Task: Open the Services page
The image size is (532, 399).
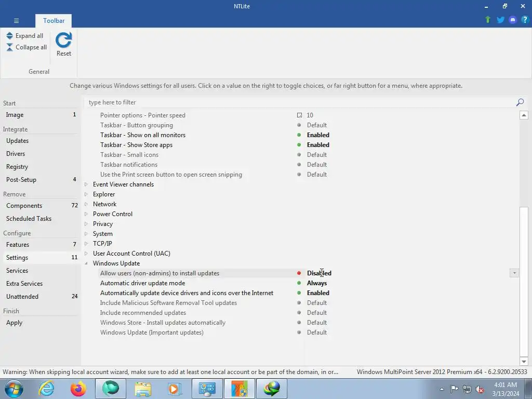Action: pos(41,270)
